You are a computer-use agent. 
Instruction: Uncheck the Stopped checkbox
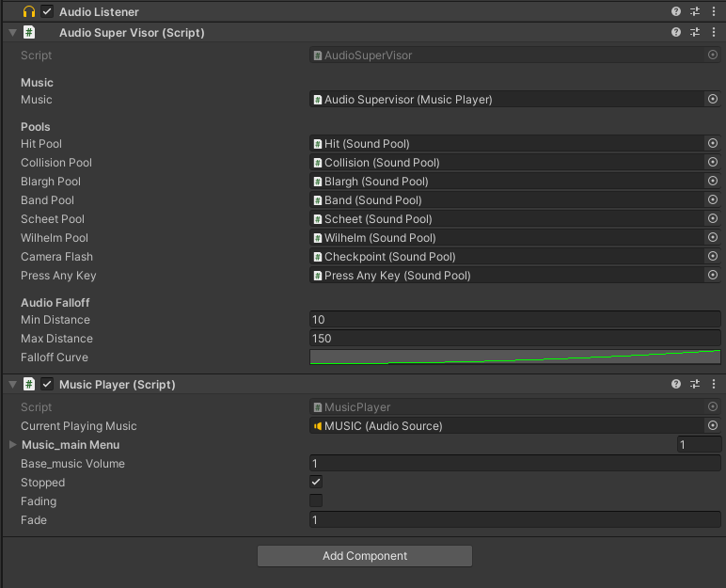pos(316,482)
